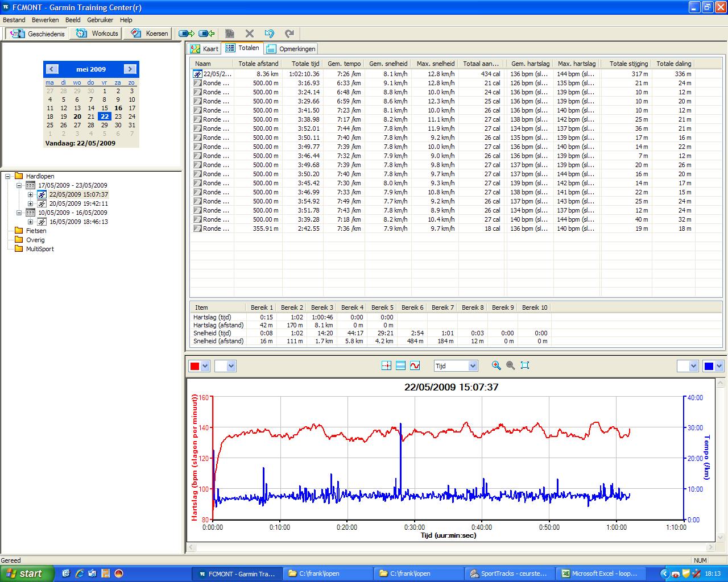Click the undo arrow toolbar icon
Image resolution: width=728 pixels, height=582 pixels.
[x=270, y=34]
